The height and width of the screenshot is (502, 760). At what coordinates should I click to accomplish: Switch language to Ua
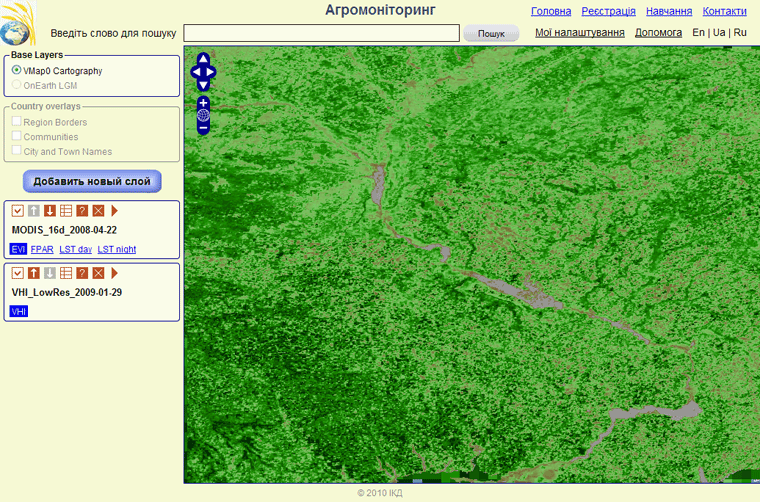[719, 32]
